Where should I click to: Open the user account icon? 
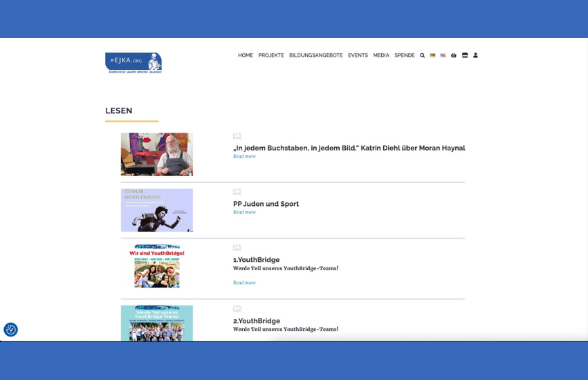coord(475,55)
